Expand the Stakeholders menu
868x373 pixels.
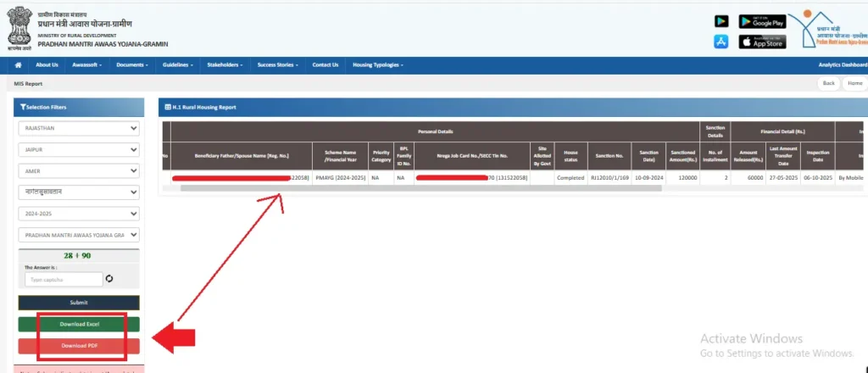(225, 64)
